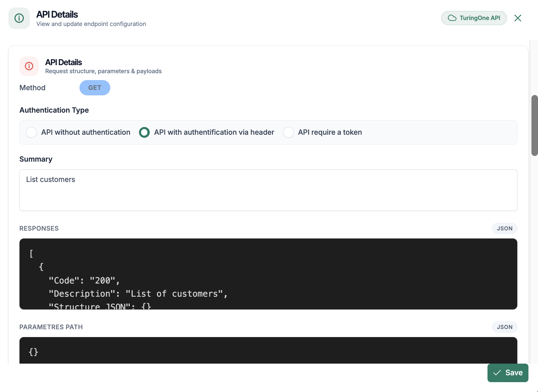The height and width of the screenshot is (392, 538).
Task: Click the PARAMETRES PATH section label
Action: tap(51, 327)
